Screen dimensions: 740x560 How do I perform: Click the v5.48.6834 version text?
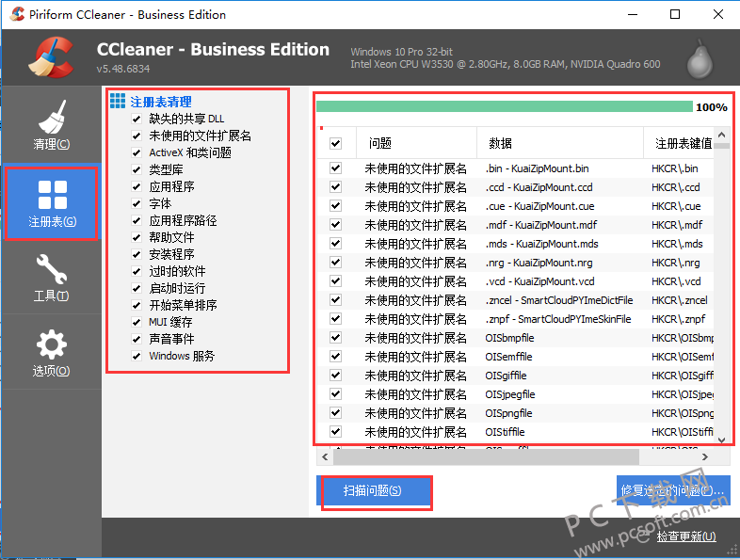123,69
